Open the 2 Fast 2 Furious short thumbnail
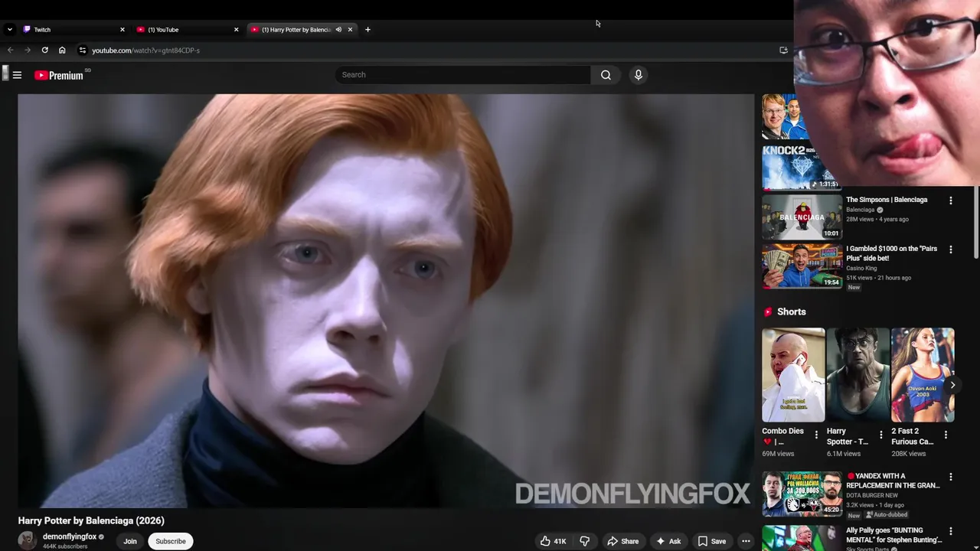Viewport: 980px width, 551px height. click(x=923, y=375)
